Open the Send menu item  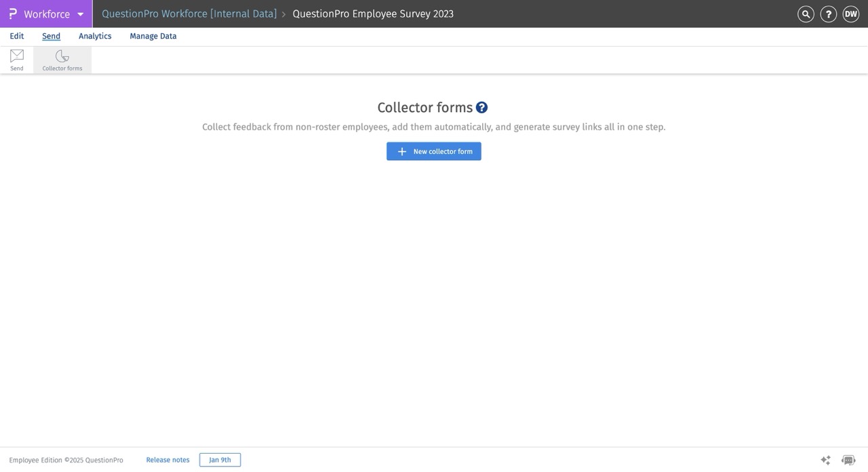pyautogui.click(x=51, y=36)
